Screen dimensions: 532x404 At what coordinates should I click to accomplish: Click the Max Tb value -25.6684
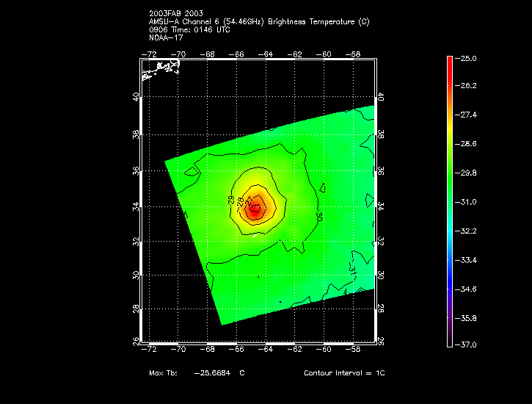[x=214, y=373]
